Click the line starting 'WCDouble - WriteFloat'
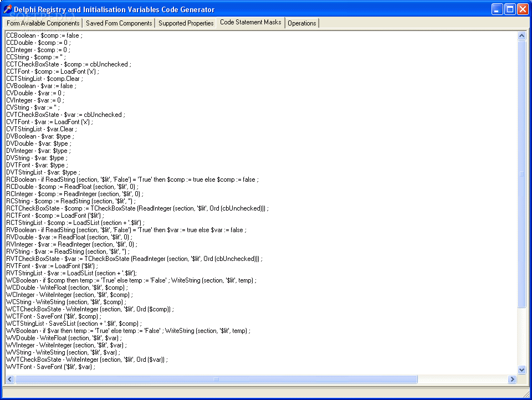532x400 pixels. coord(67,288)
